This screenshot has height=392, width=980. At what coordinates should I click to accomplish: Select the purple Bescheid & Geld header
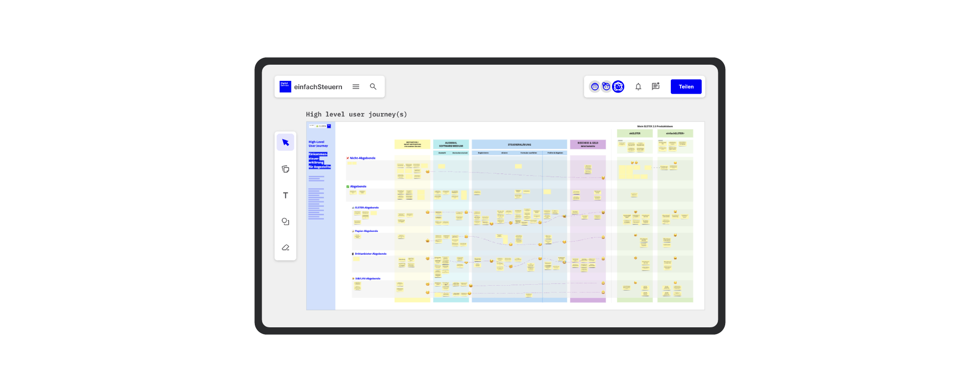pos(588,144)
